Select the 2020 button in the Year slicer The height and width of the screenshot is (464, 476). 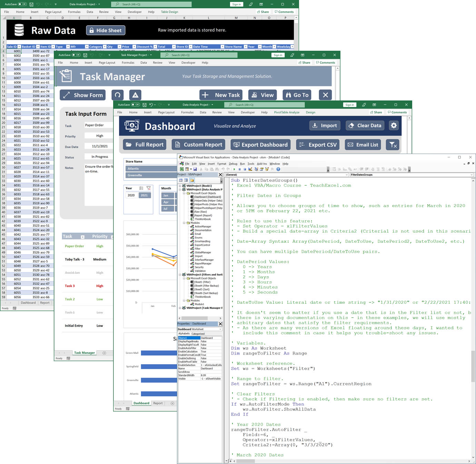tap(131, 195)
